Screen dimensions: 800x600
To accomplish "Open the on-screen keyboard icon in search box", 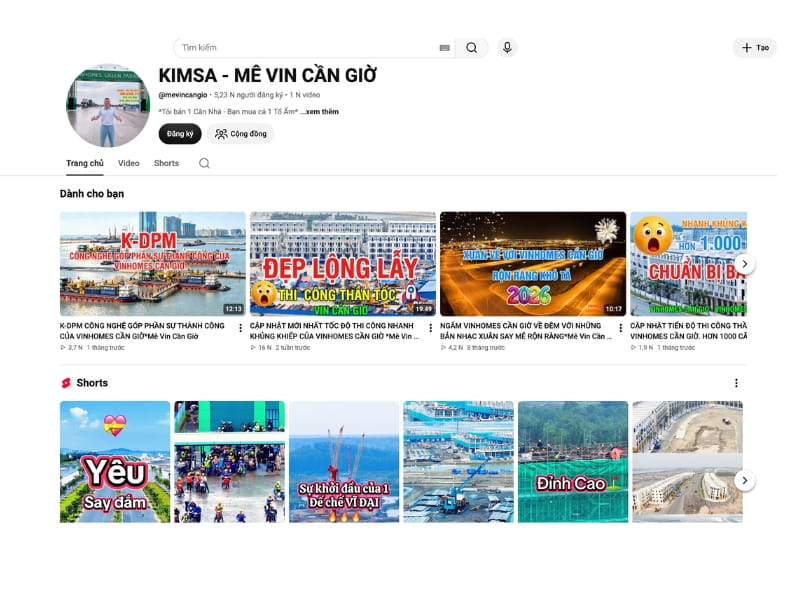I will pyautogui.click(x=444, y=48).
